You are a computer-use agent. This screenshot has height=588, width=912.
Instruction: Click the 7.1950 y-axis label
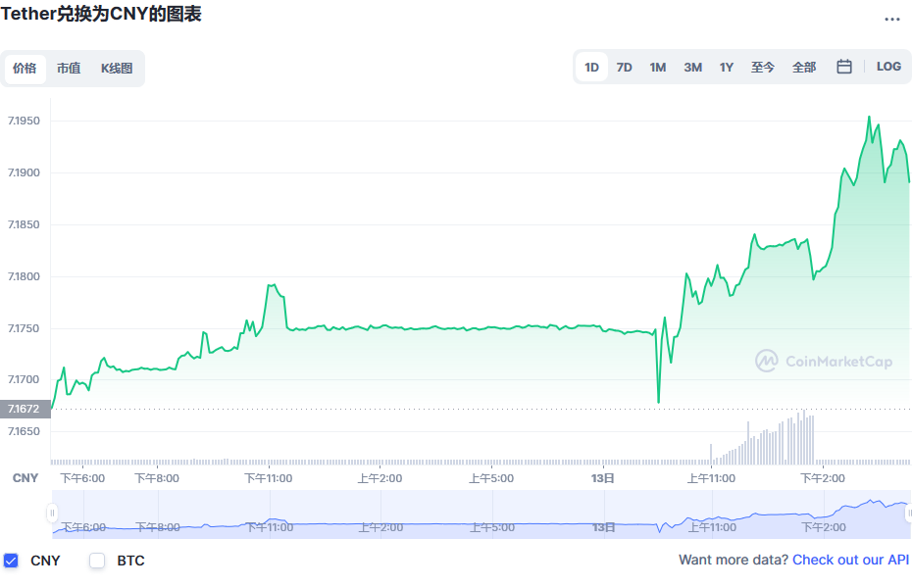pyautogui.click(x=24, y=121)
